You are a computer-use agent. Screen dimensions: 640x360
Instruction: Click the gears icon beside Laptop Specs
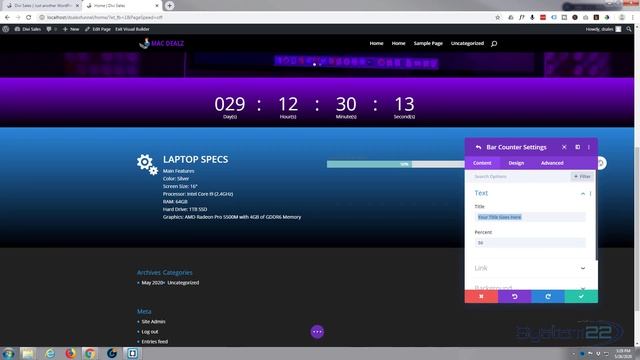147,164
